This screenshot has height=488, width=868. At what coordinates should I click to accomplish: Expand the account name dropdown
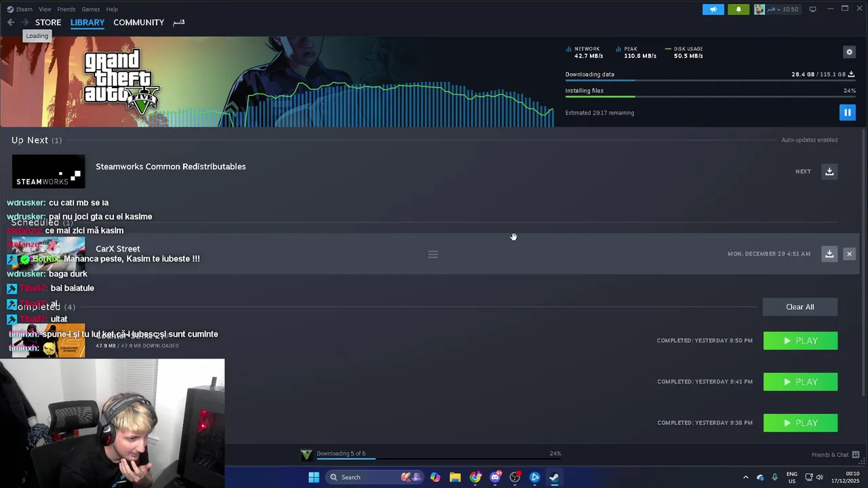[x=774, y=9]
